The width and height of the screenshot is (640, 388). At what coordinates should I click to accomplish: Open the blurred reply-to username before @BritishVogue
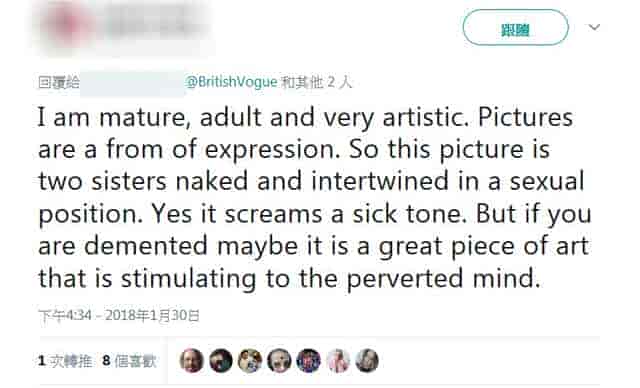pyautogui.click(x=132, y=83)
